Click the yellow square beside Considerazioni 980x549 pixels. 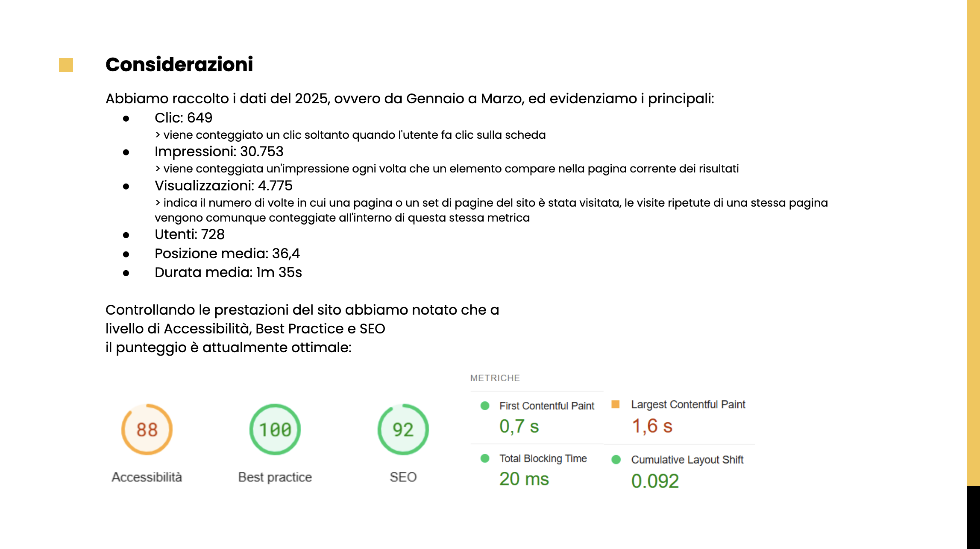click(66, 65)
